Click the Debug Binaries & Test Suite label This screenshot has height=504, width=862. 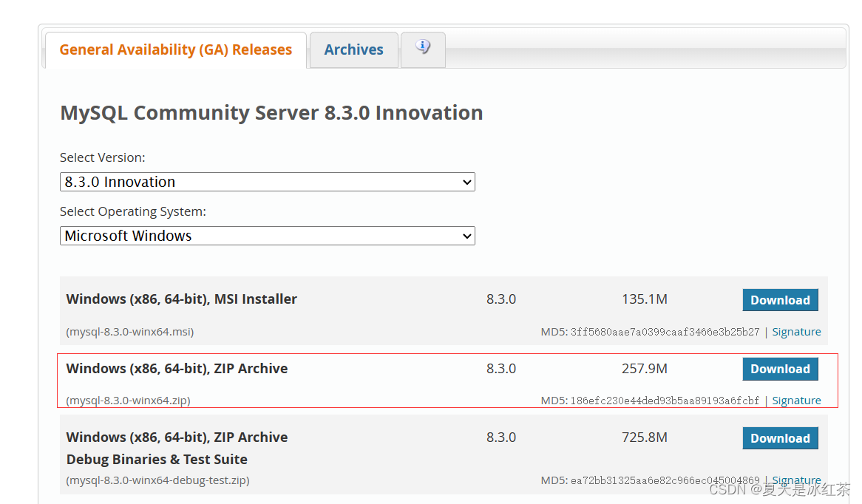[157, 459]
